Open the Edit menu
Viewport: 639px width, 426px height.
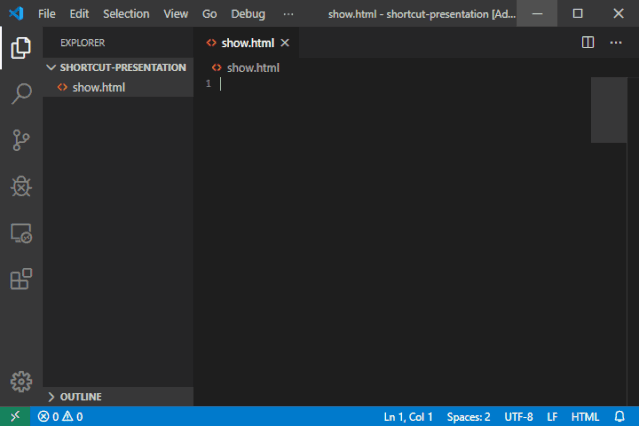[x=79, y=14]
